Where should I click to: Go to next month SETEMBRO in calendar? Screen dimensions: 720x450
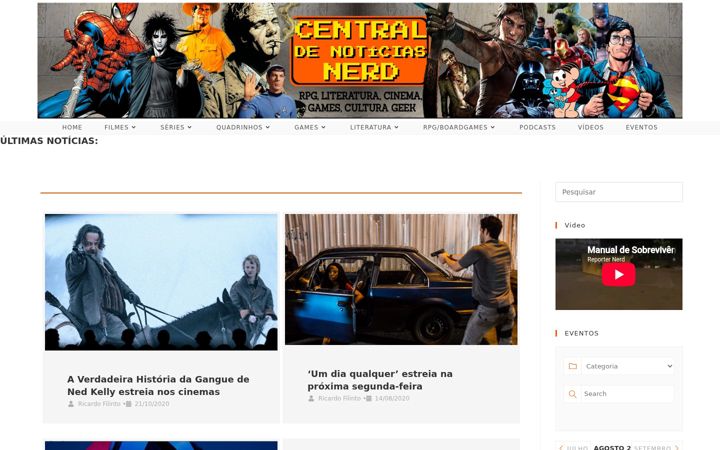(656, 447)
